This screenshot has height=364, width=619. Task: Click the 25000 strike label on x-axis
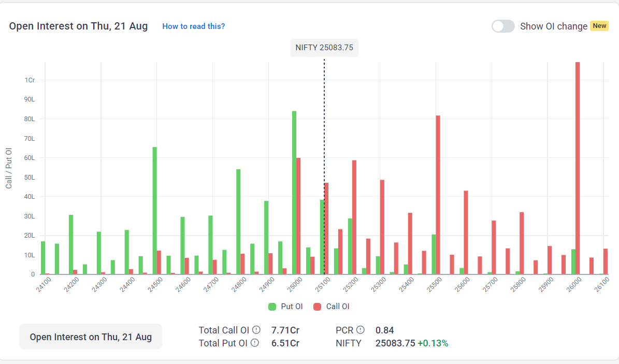(x=296, y=284)
